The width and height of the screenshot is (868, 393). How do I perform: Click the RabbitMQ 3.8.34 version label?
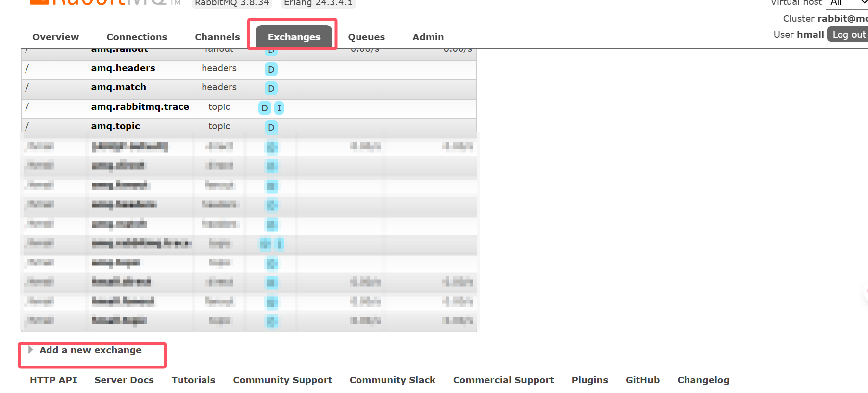point(232,3)
